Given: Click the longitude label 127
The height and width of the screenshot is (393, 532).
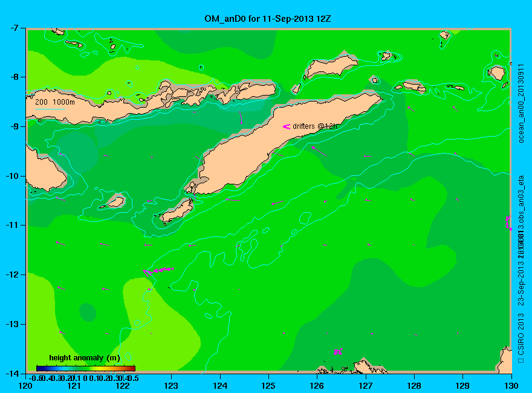Looking at the screenshot, I should [366, 386].
